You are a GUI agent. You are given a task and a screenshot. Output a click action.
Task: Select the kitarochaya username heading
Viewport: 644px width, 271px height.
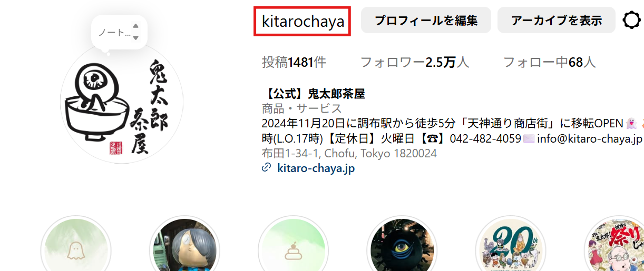[303, 22]
